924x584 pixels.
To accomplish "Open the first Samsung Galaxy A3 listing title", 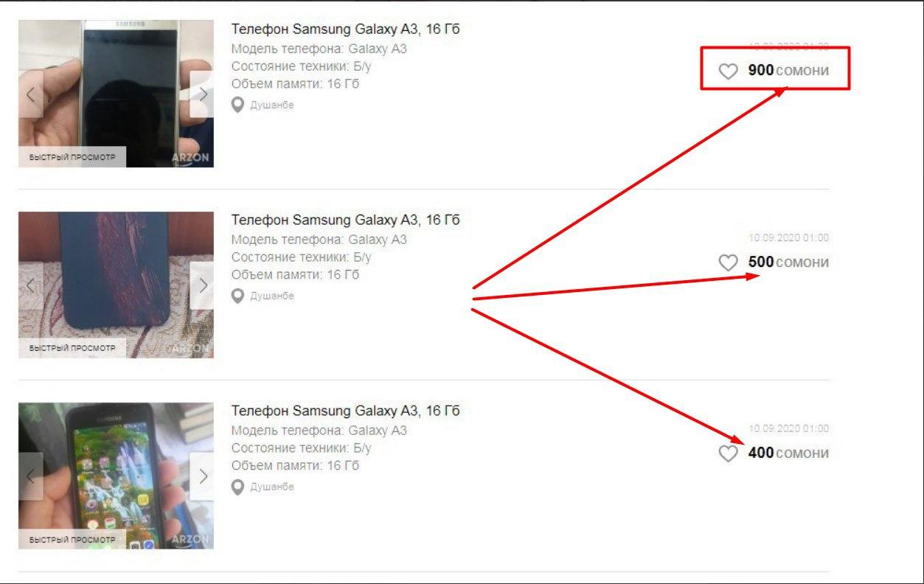I will click(x=346, y=29).
